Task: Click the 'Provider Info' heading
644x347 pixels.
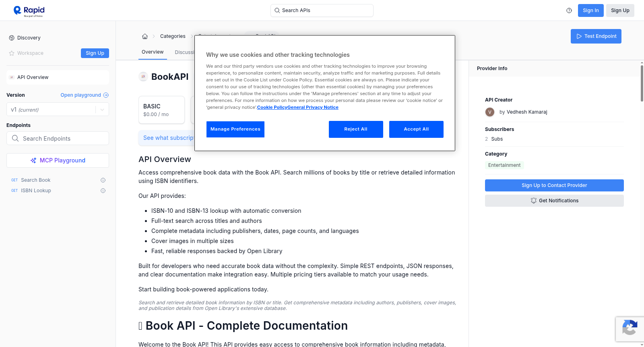Action: click(x=492, y=69)
